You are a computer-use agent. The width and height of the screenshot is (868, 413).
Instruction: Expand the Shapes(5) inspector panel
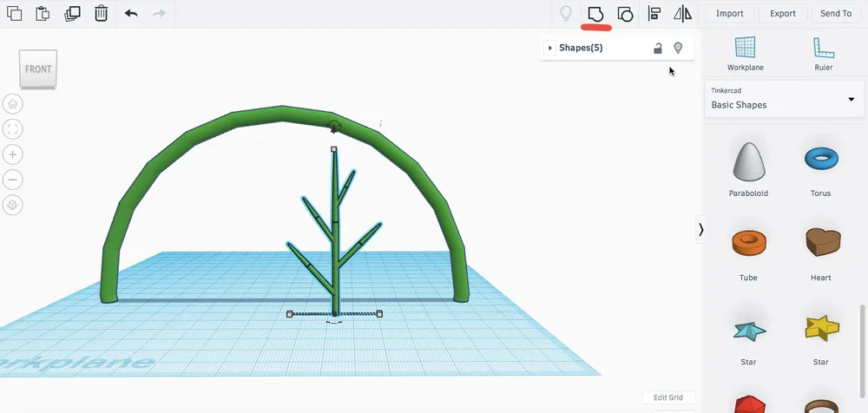[x=549, y=48]
